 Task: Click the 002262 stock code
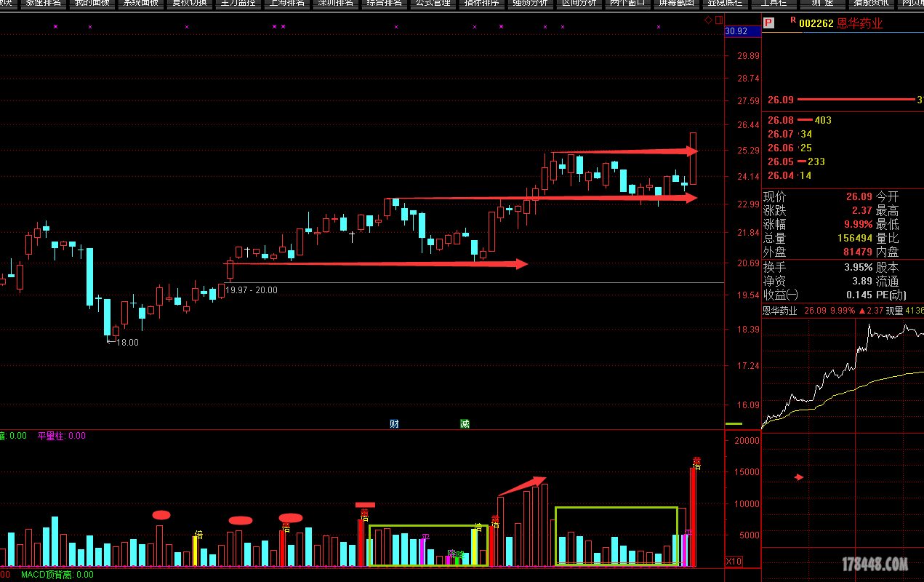pyautogui.click(x=816, y=23)
